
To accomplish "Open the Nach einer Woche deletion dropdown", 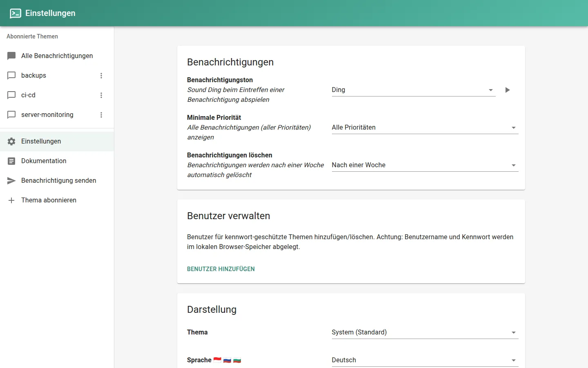I will 425,165.
